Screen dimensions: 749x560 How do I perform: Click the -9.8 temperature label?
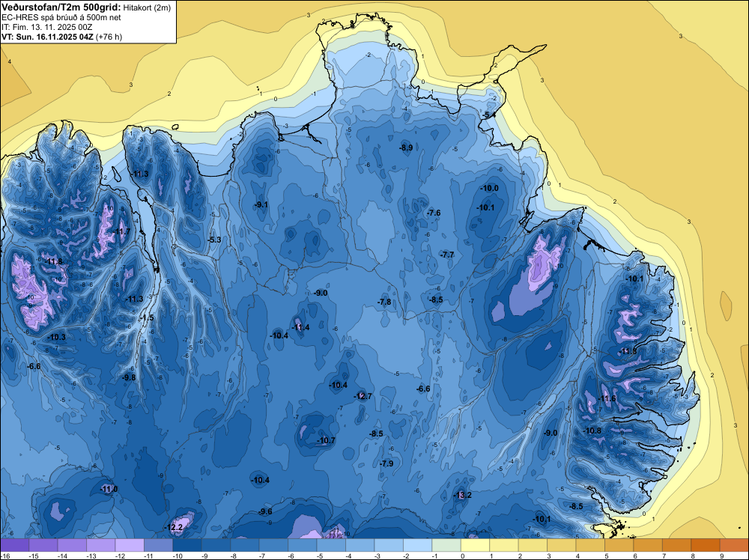129,377
